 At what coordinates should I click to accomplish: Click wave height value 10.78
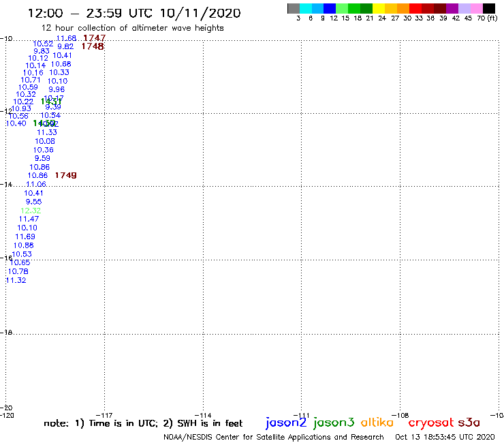tap(18, 271)
